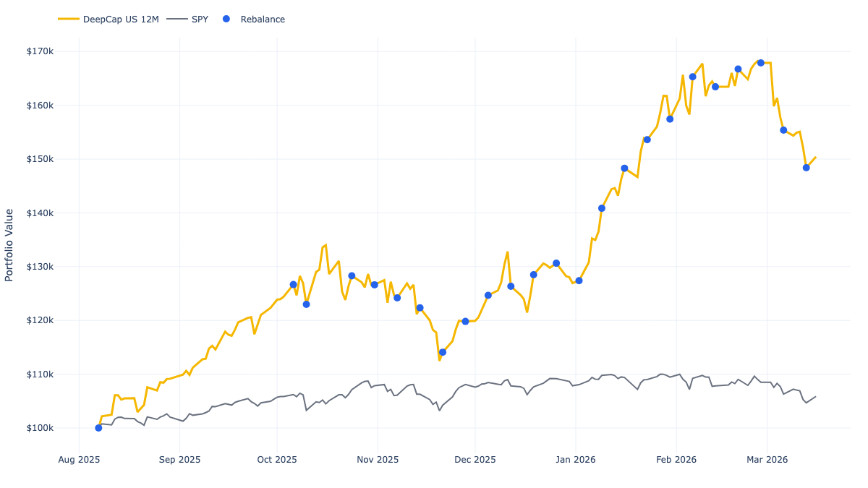Image resolution: width=868 pixels, height=488 pixels.
Task: Click the Portfolio Value axis title
Action: (9, 244)
